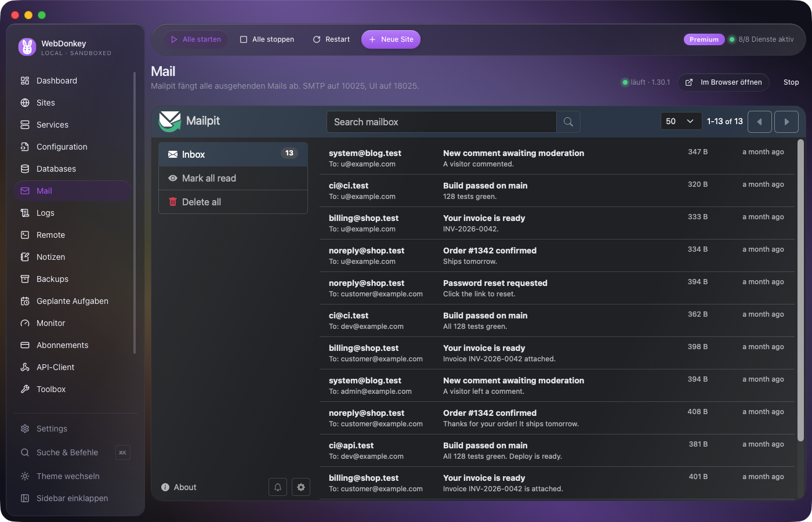Viewport: 812px width, 522px height.
Task: Open build email sized 362 B
Action: (558, 321)
